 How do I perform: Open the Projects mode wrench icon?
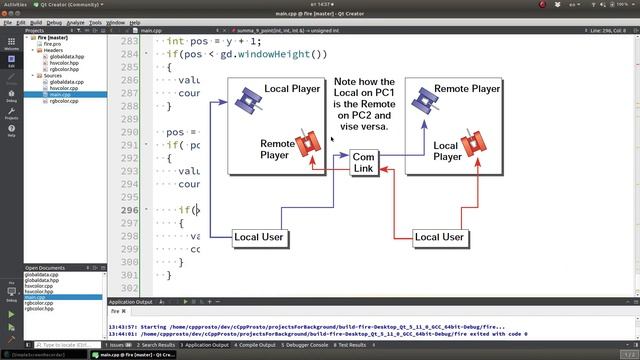[11, 113]
